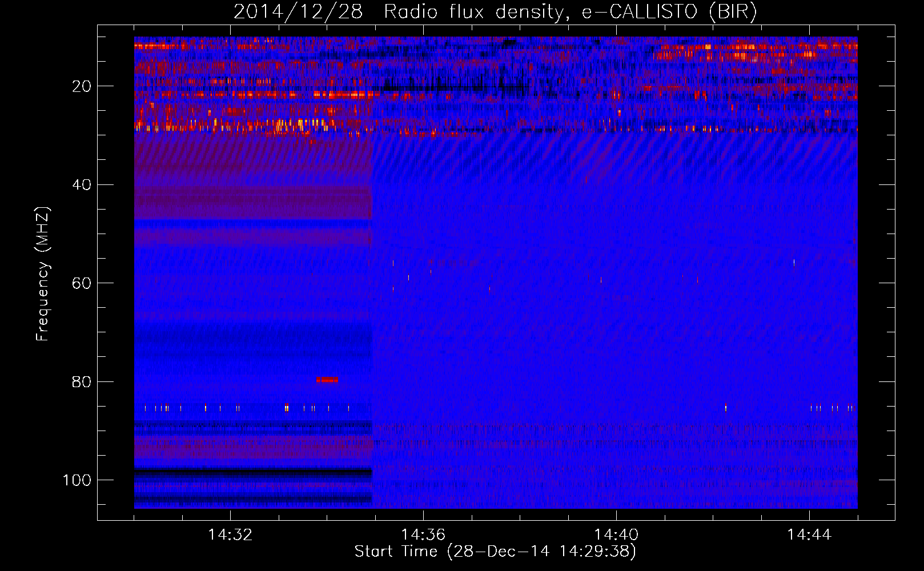Click the plot title '2014/12/28 Radio flux density, e-CALLISTO (BIR)'
This screenshot has width=924, height=571.
(495, 12)
